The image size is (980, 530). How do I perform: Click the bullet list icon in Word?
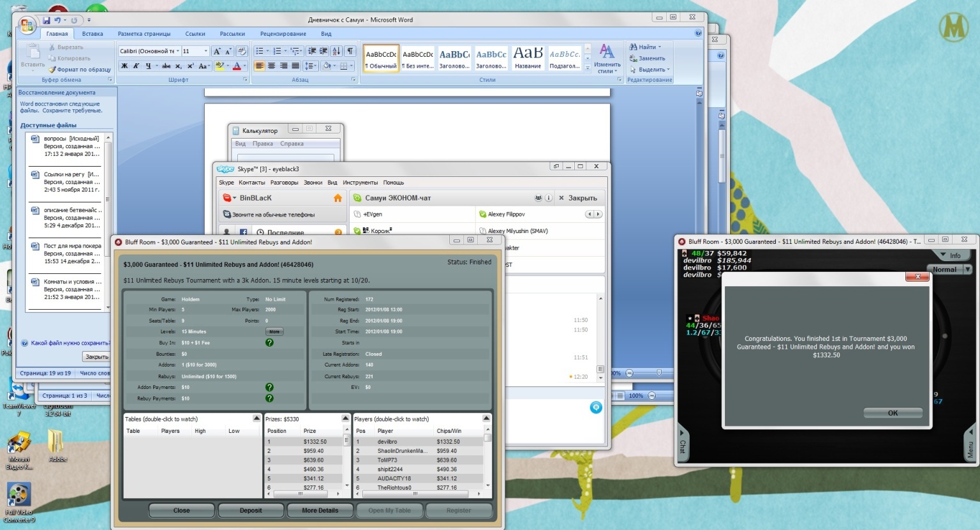coord(259,51)
